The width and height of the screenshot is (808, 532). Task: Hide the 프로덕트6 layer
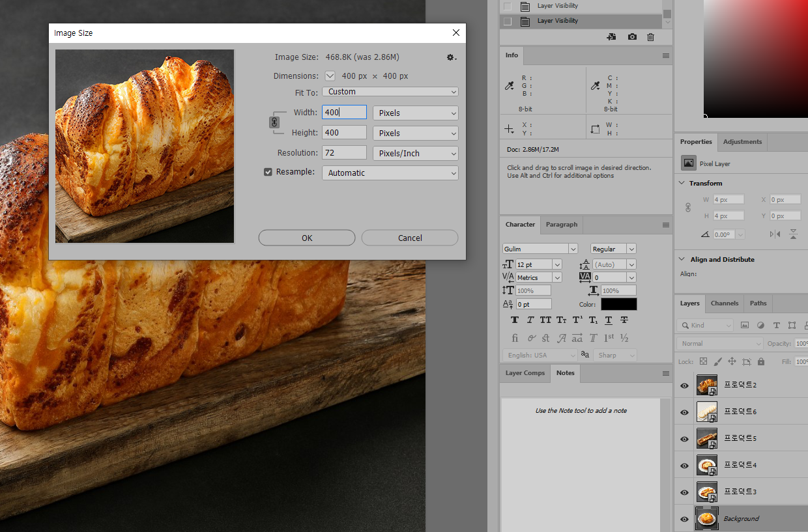click(x=684, y=412)
